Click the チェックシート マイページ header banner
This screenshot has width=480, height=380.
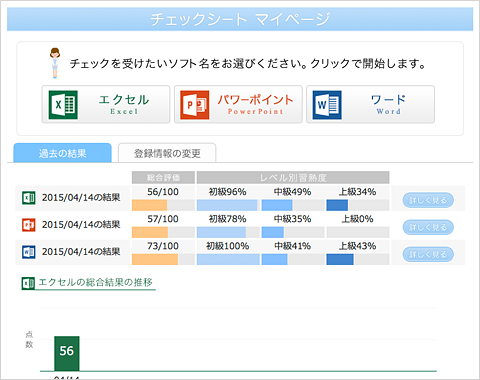pos(240,19)
